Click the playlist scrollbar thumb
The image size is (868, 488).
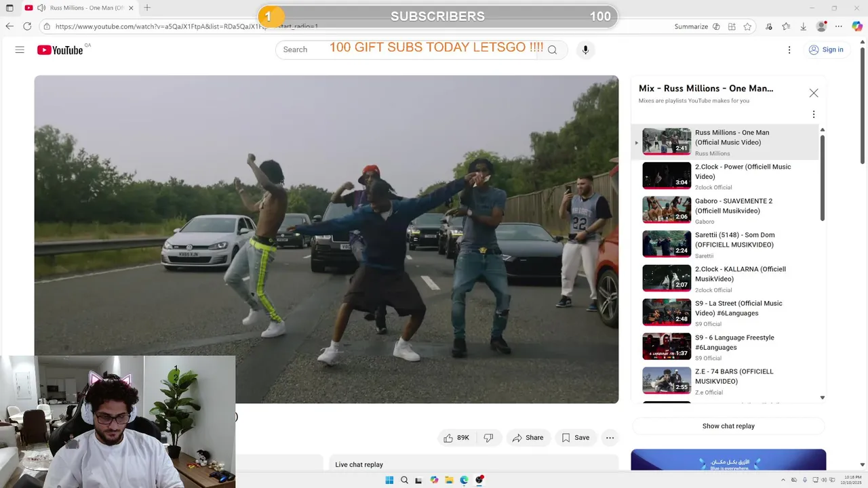pyautogui.click(x=823, y=178)
